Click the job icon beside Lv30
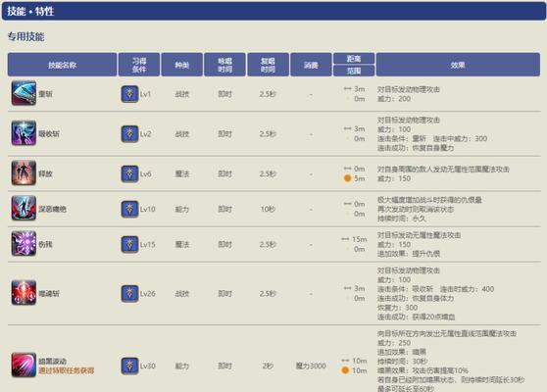 (129, 366)
